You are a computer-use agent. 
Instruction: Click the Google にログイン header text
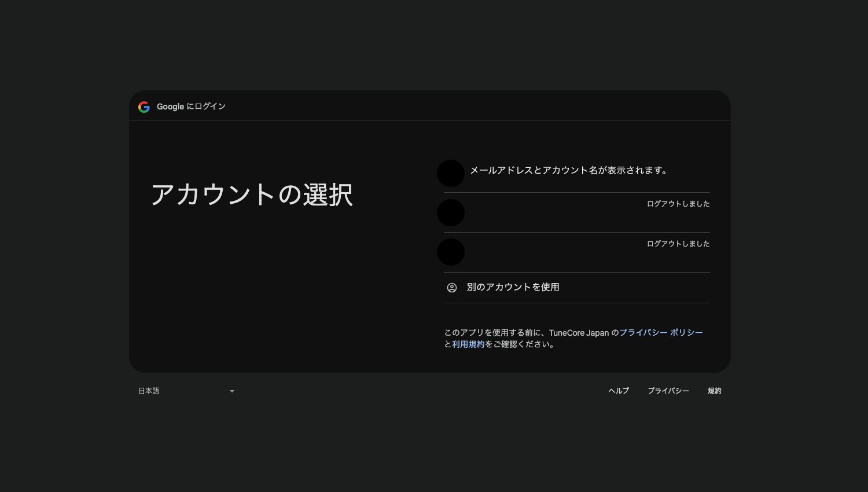(191, 107)
